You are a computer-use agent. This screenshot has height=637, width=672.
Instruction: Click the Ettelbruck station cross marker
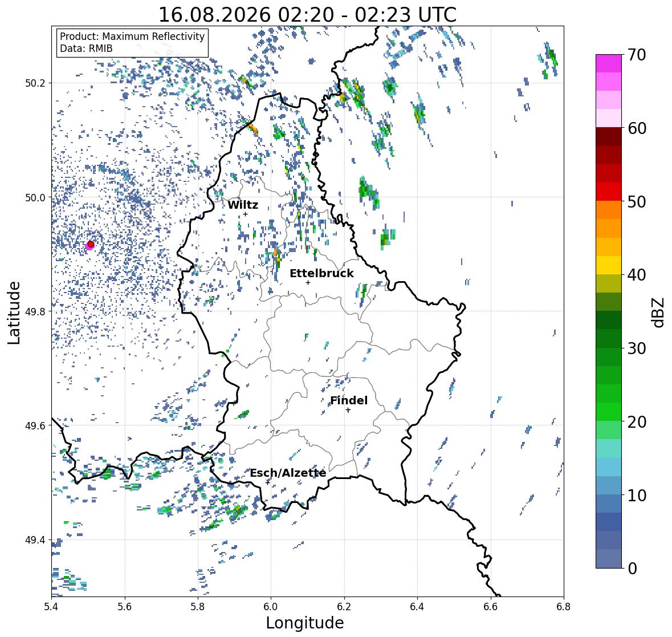(x=308, y=282)
